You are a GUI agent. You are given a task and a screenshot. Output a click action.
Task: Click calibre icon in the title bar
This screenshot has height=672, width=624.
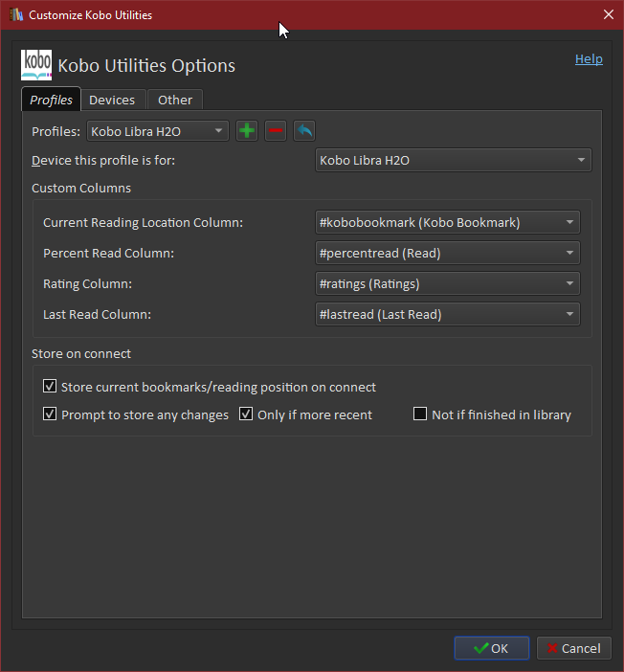click(x=16, y=14)
